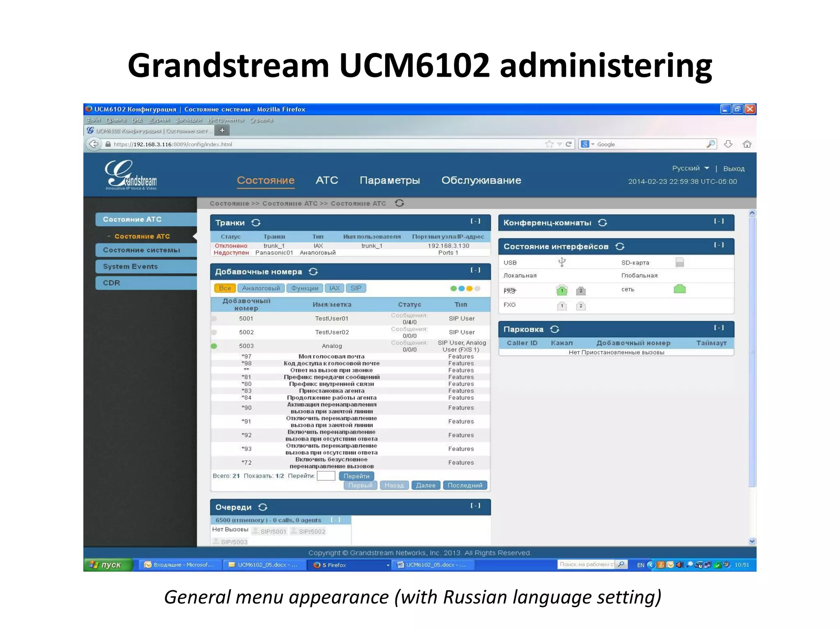Bookmark page with star icon
The height and width of the screenshot is (630, 840).
point(549,144)
